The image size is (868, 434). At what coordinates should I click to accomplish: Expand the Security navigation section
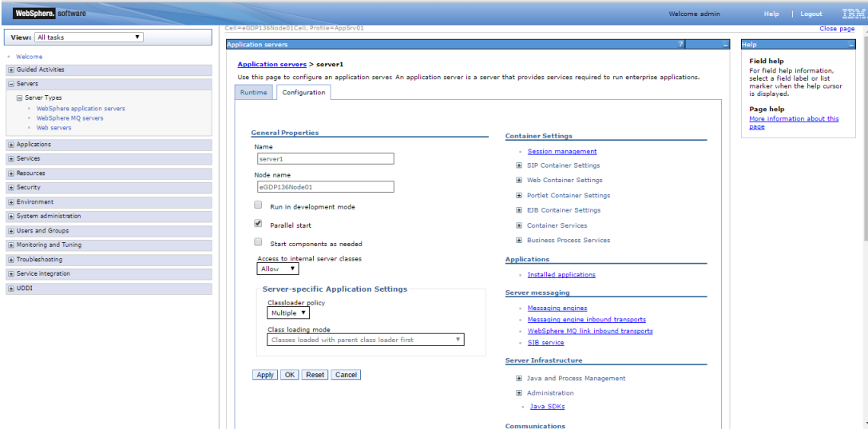pos(11,188)
